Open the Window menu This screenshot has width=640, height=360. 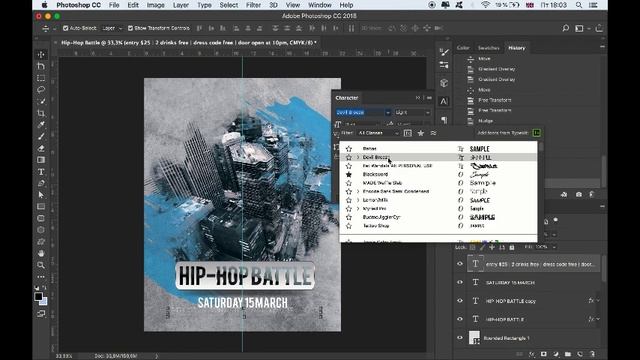pyautogui.click(x=320, y=5)
